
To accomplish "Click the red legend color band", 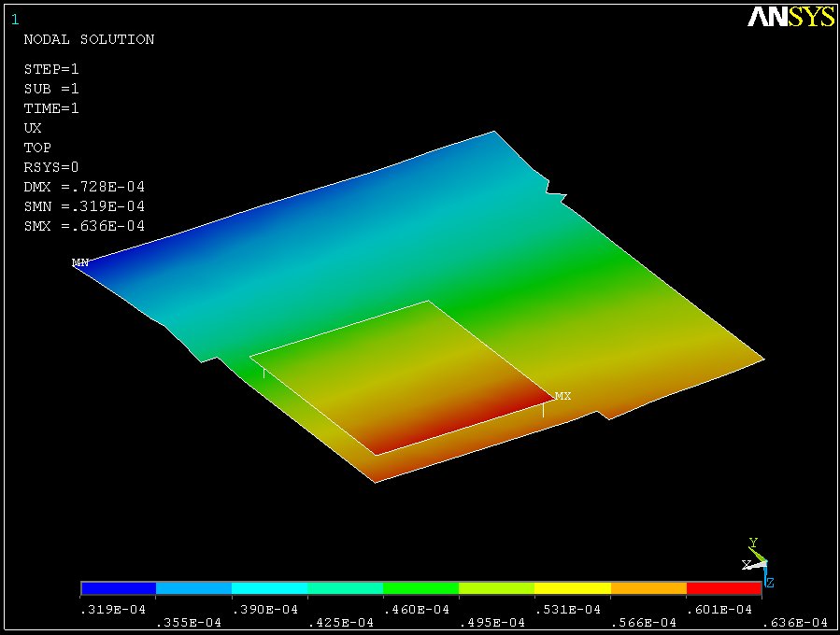I will point(724,588).
